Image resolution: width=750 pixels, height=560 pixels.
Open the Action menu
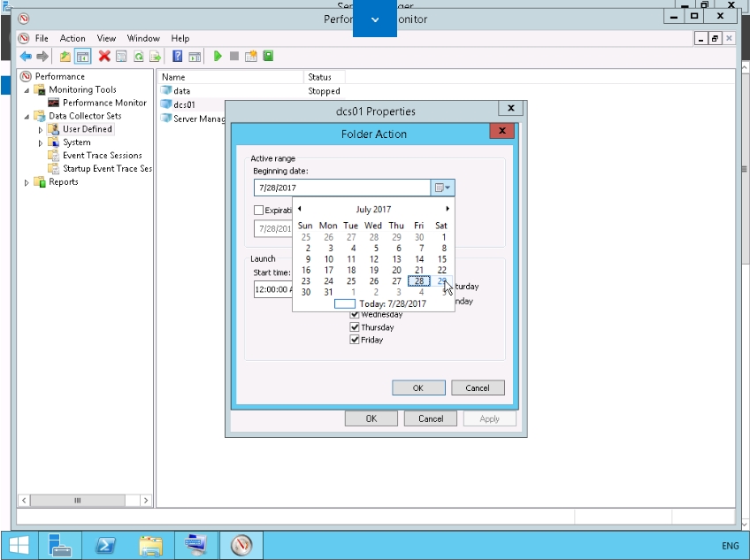[x=73, y=39]
